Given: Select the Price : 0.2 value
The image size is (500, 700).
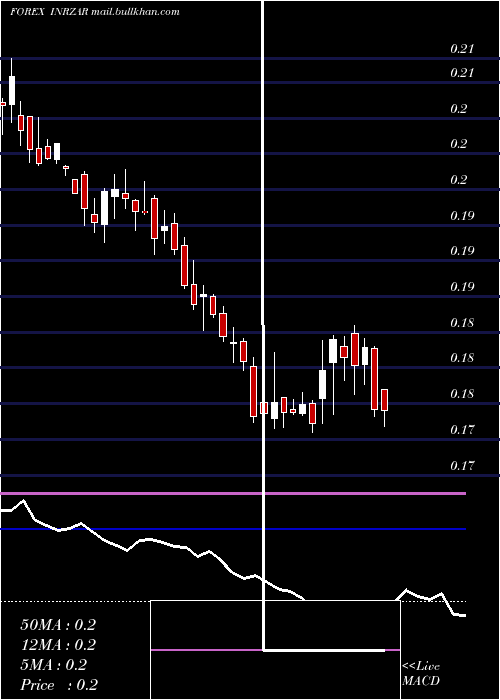Looking at the screenshot, I should tap(59, 685).
